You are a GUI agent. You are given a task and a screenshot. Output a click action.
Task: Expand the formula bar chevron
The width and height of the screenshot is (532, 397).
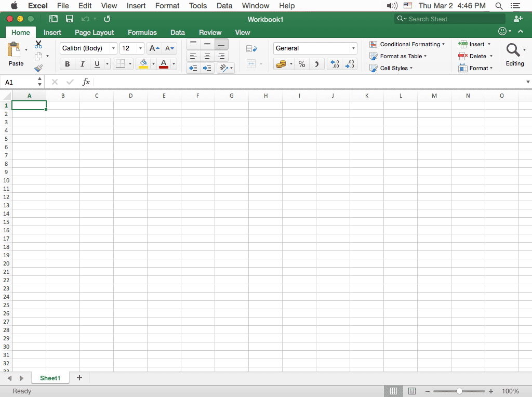coord(528,82)
